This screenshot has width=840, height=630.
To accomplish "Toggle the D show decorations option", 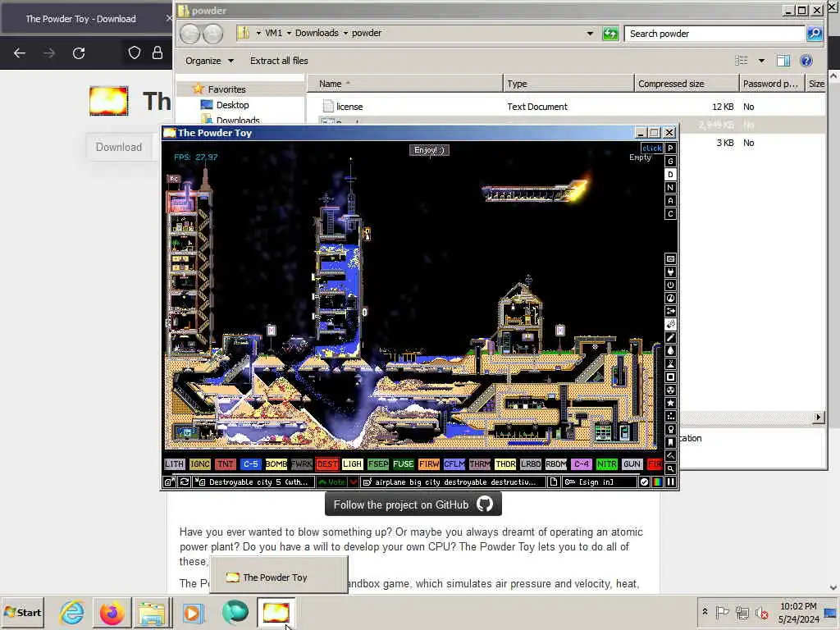I will tap(670, 175).
